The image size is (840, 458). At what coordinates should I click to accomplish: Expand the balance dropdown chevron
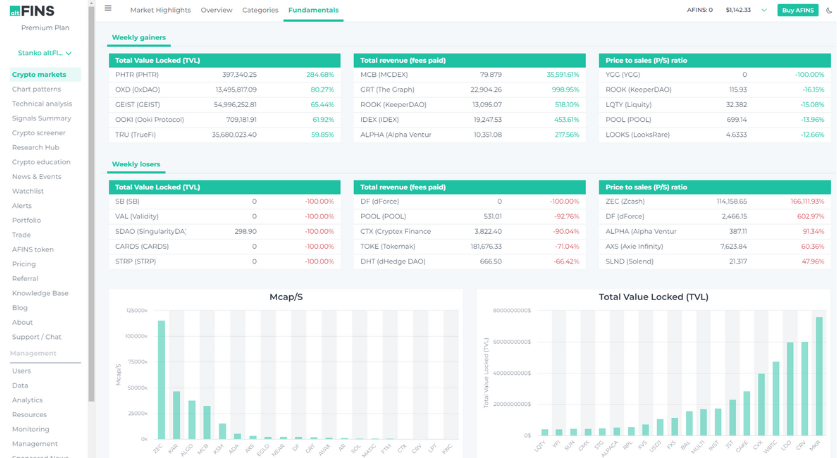click(x=764, y=10)
